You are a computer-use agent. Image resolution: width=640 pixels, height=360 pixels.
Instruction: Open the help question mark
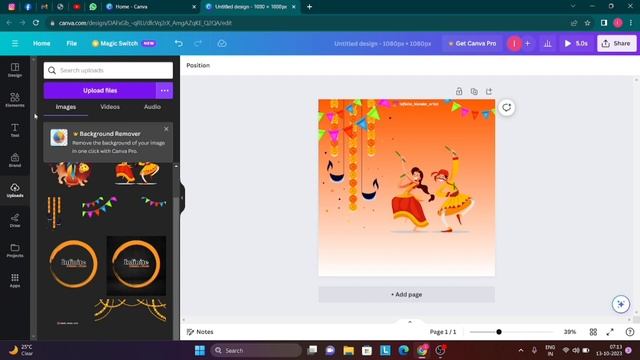[x=630, y=332]
